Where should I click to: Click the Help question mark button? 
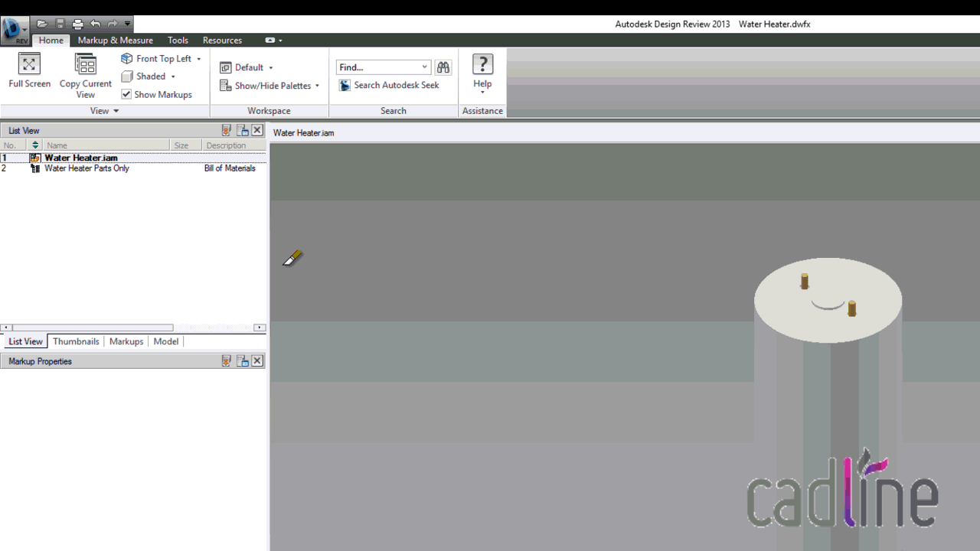[482, 64]
